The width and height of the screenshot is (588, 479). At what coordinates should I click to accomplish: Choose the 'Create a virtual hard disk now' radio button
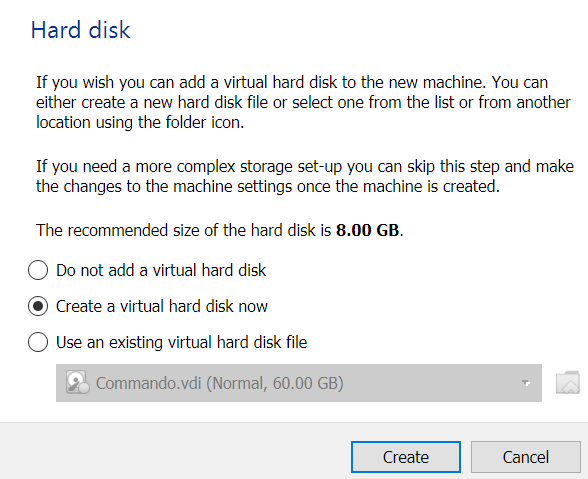(x=38, y=306)
